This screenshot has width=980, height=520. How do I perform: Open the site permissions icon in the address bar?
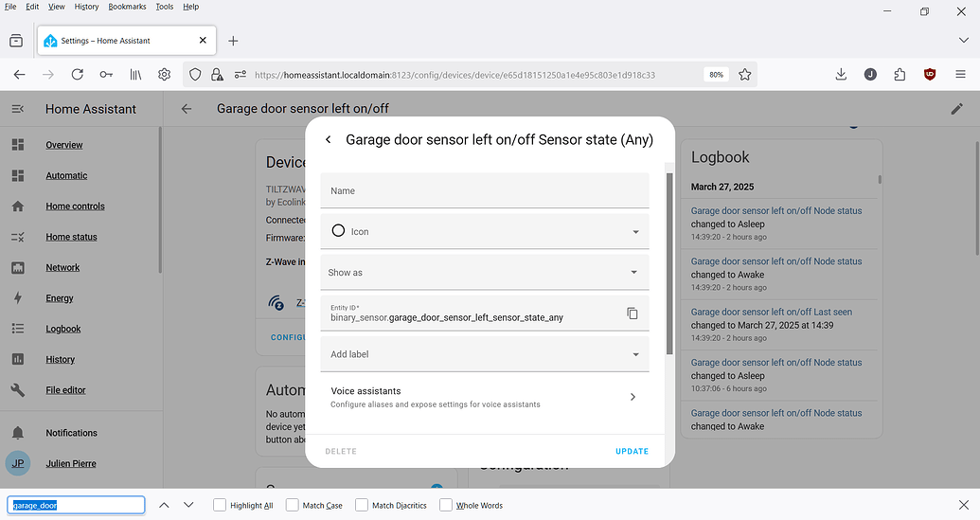point(240,75)
